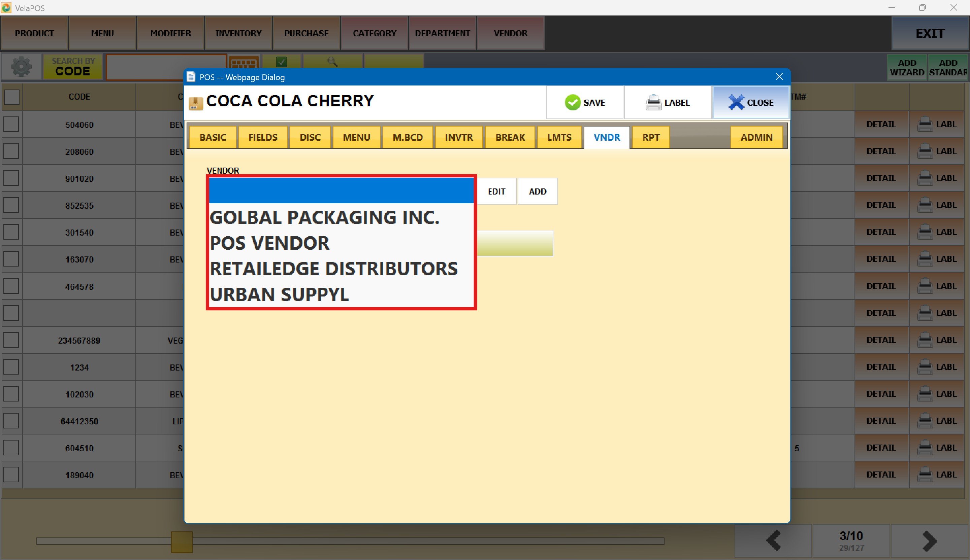This screenshot has height=560, width=970.
Task: Click the magnifier search icon
Action: tap(332, 62)
